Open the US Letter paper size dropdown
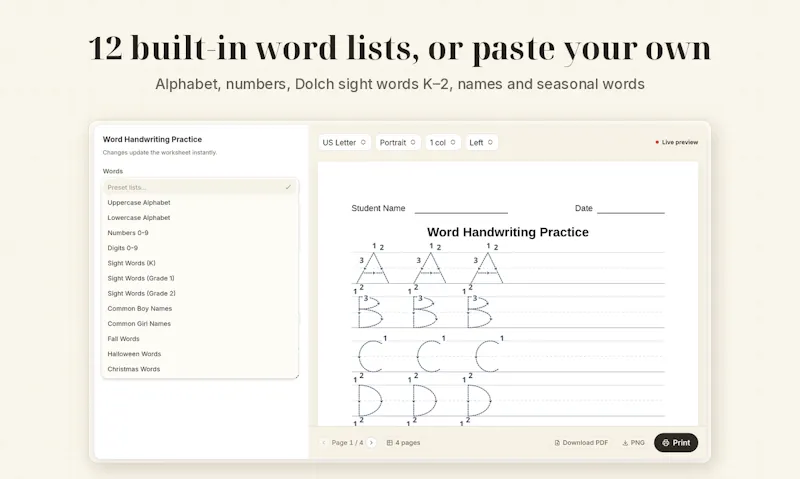 tap(344, 142)
